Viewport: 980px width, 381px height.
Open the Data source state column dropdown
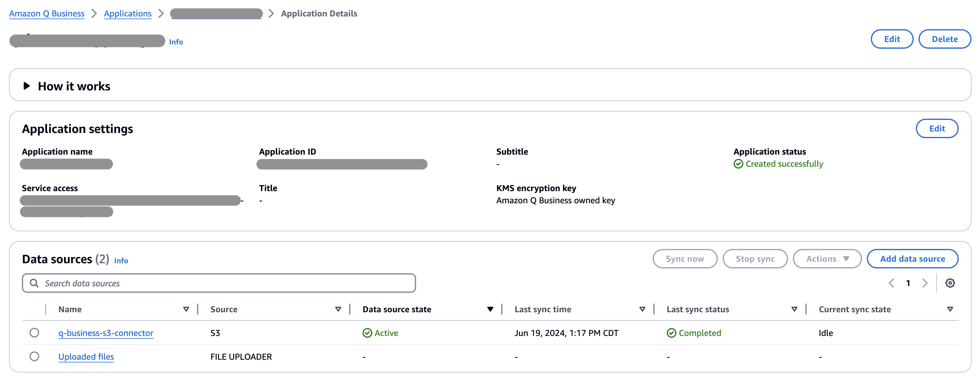pyautogui.click(x=490, y=309)
